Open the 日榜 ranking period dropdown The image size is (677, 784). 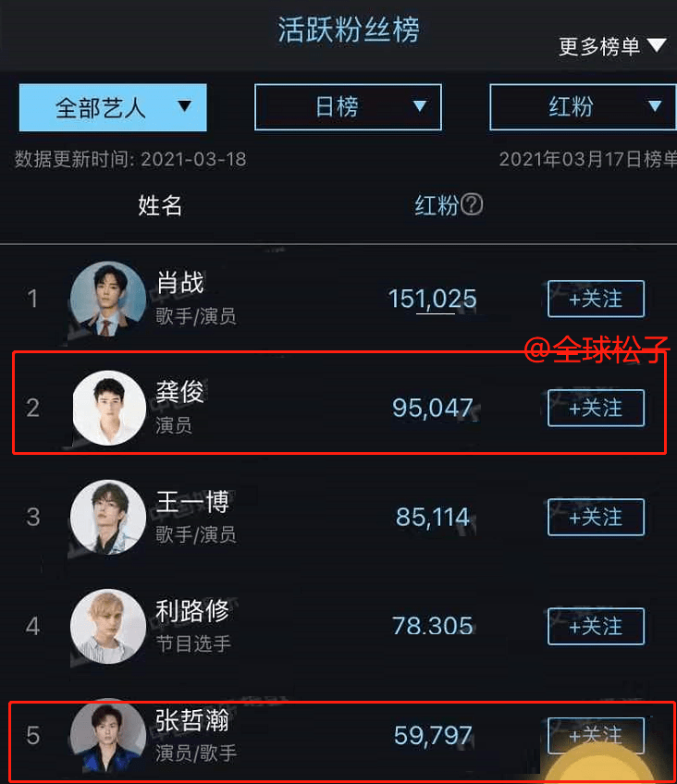(348, 107)
